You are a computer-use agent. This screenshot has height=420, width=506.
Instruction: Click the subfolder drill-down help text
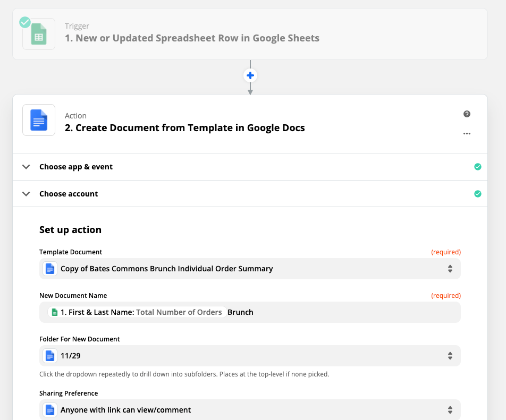184,374
